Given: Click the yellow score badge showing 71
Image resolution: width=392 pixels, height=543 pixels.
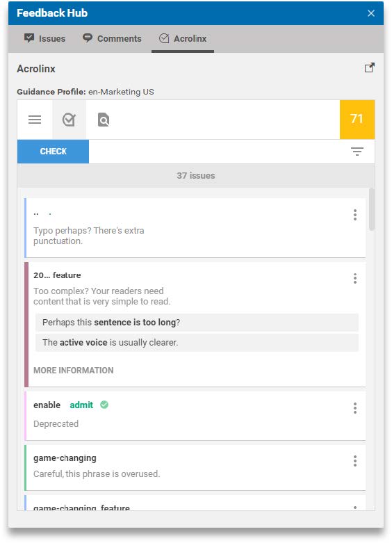Looking at the screenshot, I should (x=357, y=120).
